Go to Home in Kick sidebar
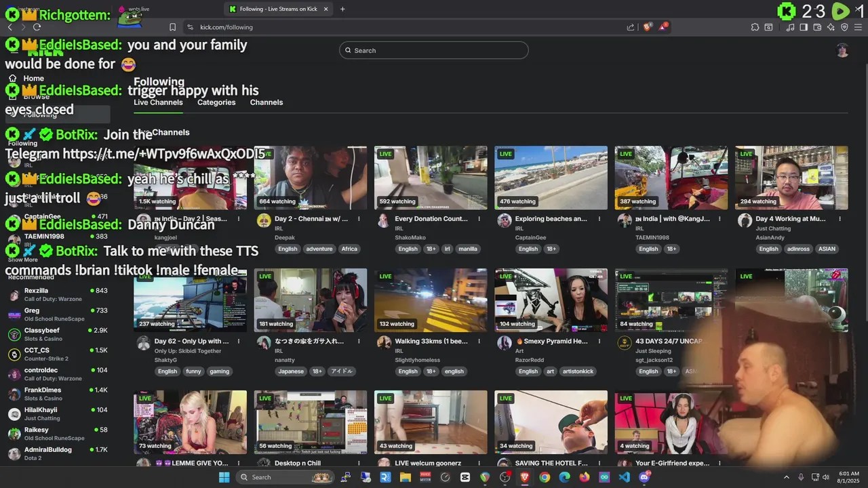The image size is (868, 488). pos(33,79)
